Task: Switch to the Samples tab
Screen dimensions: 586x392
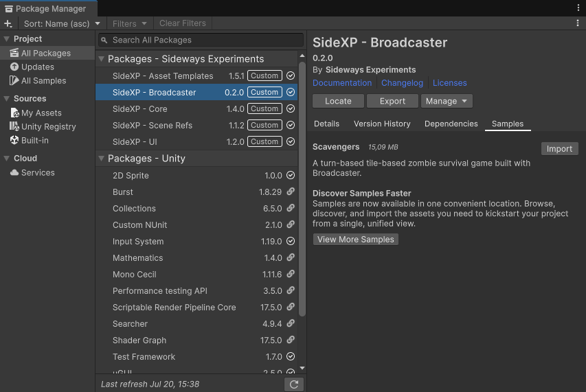Action: coord(508,124)
